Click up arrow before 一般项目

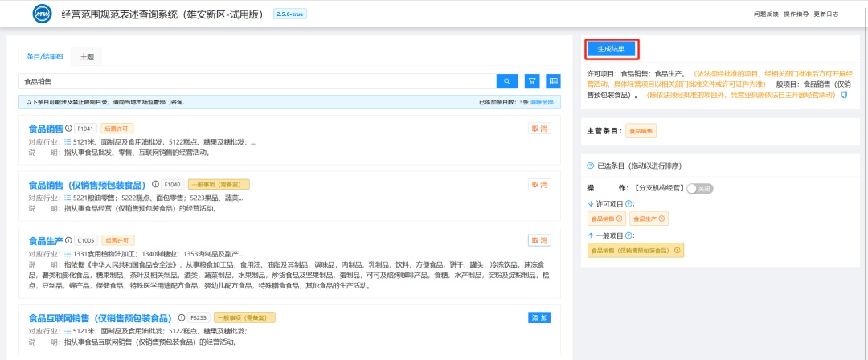(590, 236)
